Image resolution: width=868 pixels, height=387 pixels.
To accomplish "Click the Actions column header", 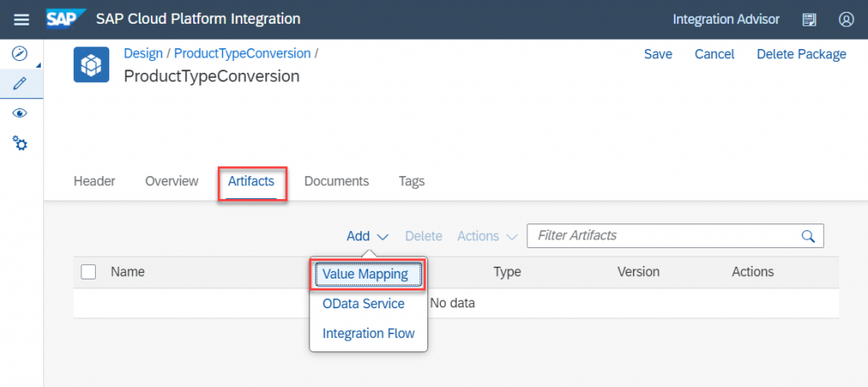I will pyautogui.click(x=753, y=272).
